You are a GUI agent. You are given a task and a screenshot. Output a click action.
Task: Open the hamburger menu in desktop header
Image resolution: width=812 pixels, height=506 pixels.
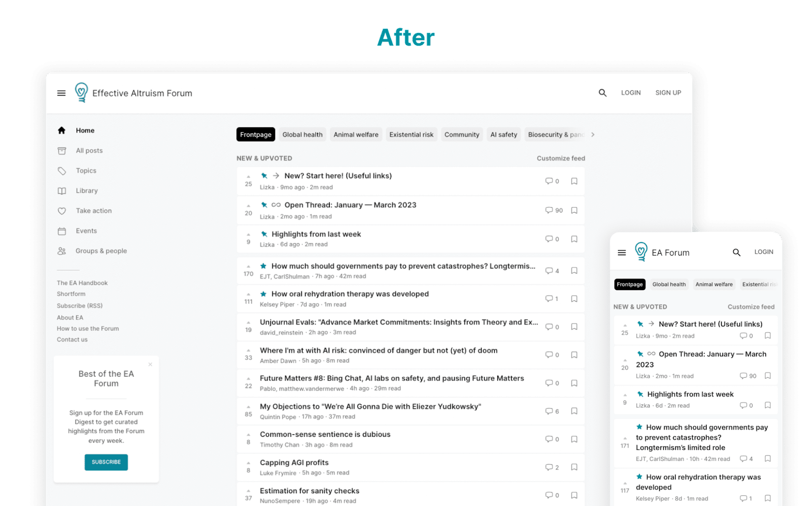click(61, 93)
